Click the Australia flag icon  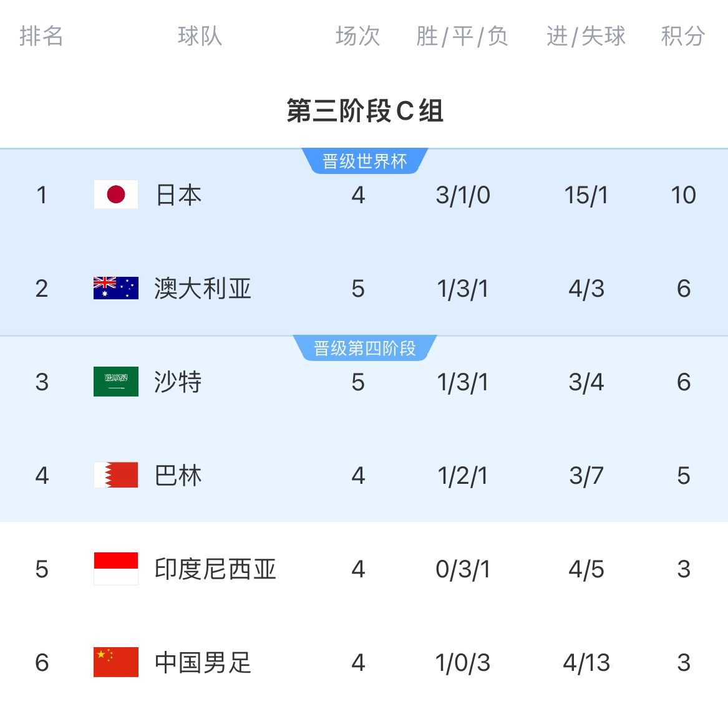[115, 288]
